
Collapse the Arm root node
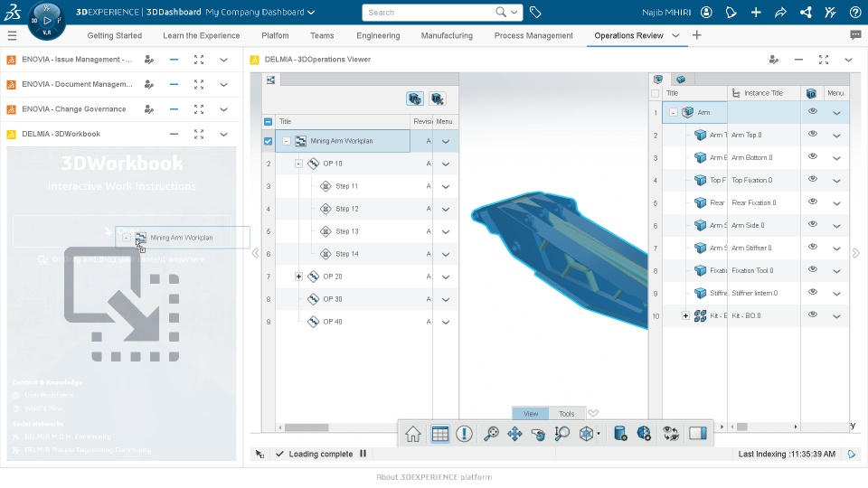coord(673,112)
